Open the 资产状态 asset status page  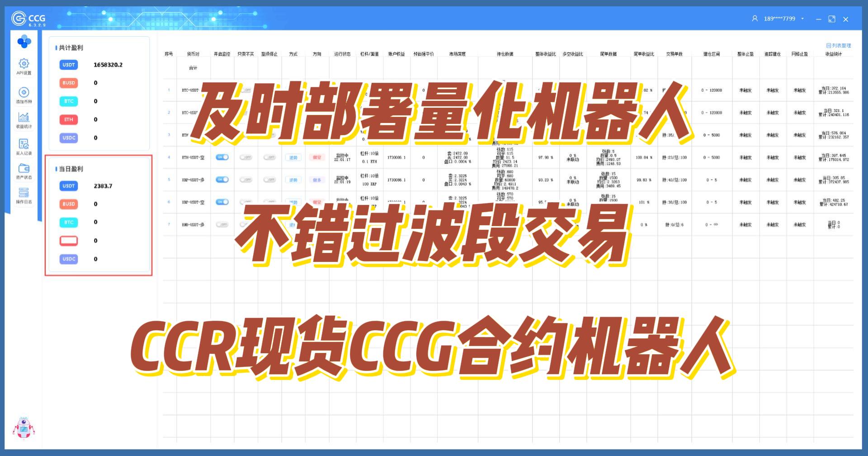(24, 171)
